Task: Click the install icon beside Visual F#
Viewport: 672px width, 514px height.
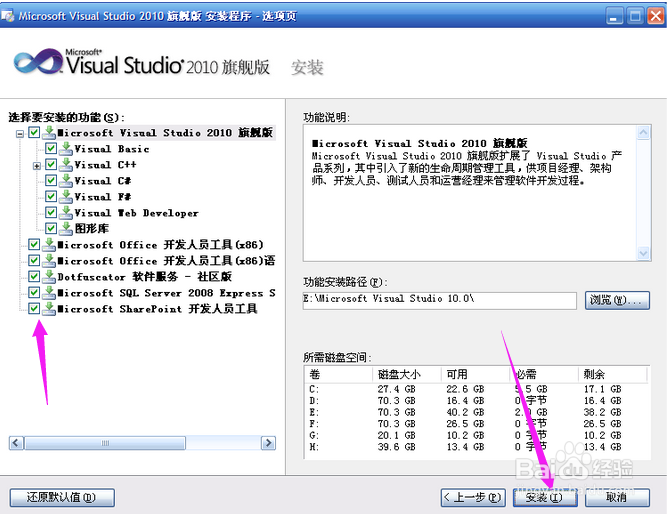Action: (66, 197)
